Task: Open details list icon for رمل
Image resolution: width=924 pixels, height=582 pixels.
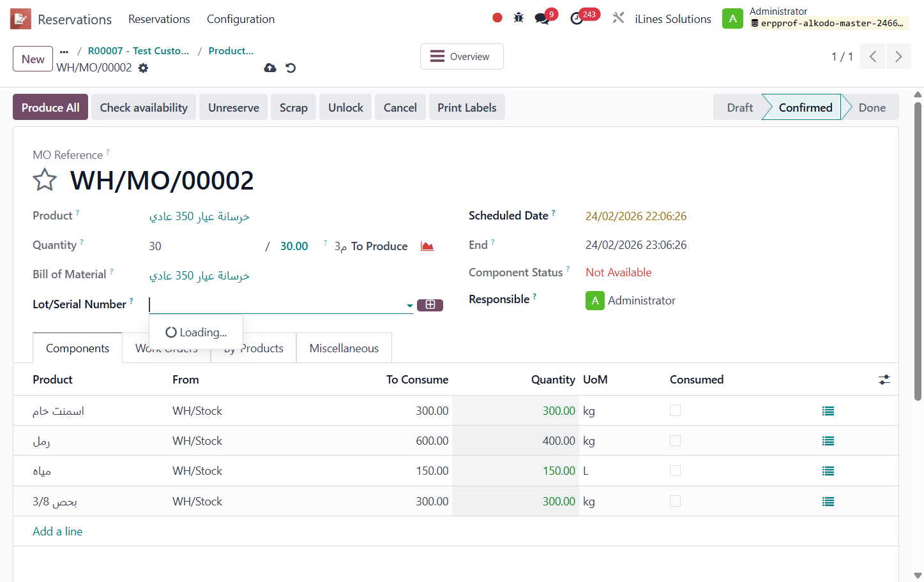Action: click(828, 441)
